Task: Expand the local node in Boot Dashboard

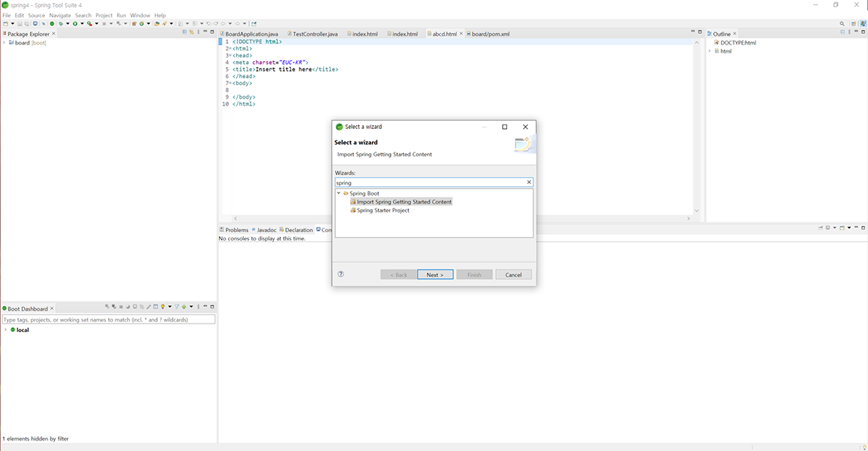Action: (5, 330)
